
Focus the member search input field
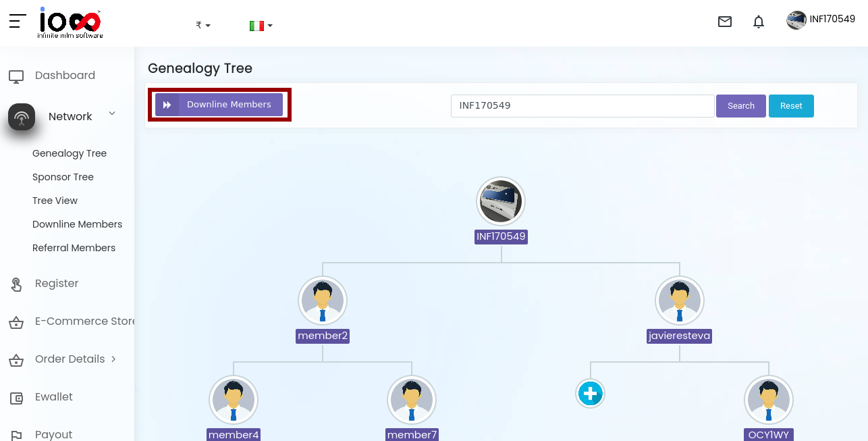pos(582,106)
